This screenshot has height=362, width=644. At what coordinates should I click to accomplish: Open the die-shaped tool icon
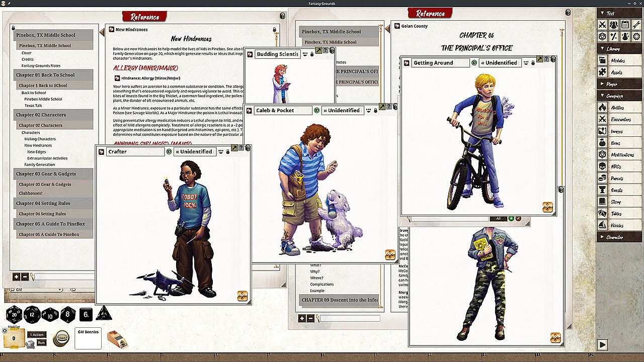[602, 36]
